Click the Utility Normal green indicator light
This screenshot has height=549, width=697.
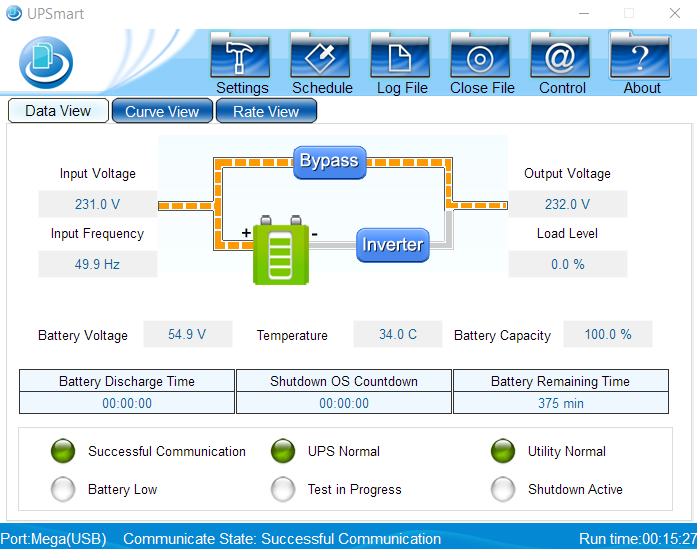click(503, 451)
